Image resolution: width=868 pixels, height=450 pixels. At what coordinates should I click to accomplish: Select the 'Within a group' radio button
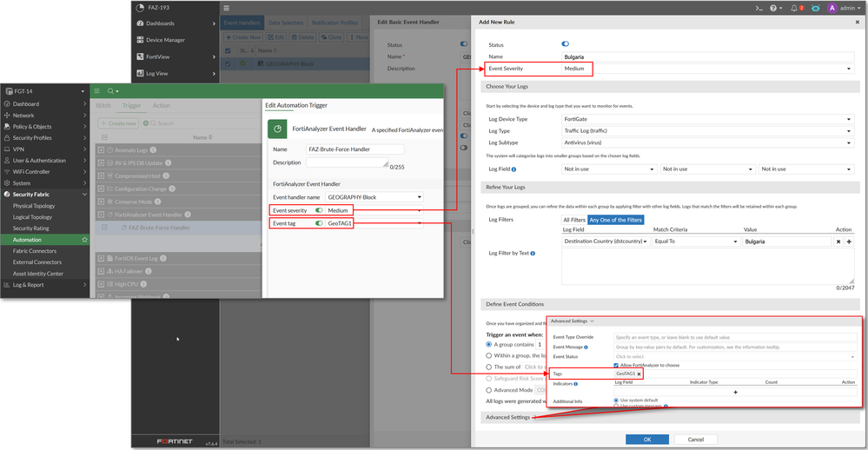(489, 356)
